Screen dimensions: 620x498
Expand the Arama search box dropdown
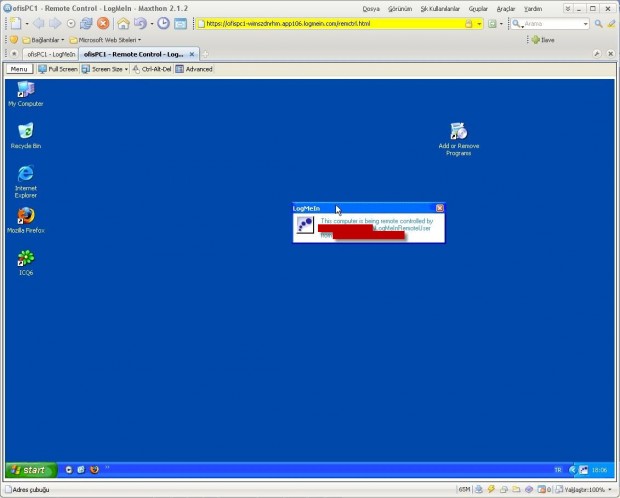(x=586, y=24)
